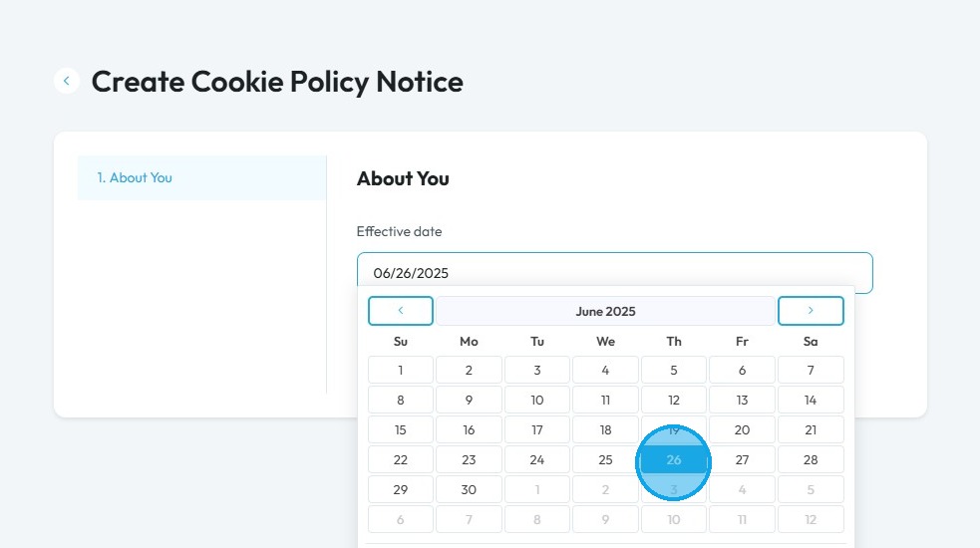Select June 23 in the calendar
Viewport: 980px width, 548px height.
(469, 459)
